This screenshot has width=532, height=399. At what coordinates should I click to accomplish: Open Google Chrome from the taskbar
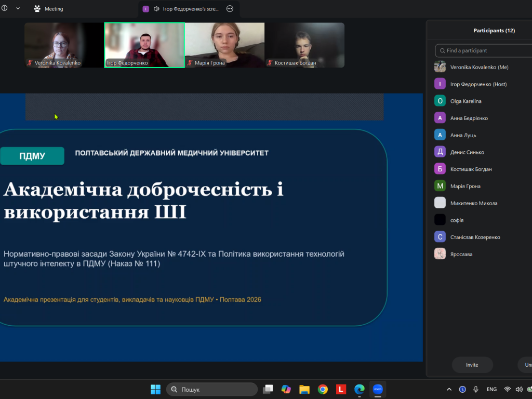coord(323,390)
